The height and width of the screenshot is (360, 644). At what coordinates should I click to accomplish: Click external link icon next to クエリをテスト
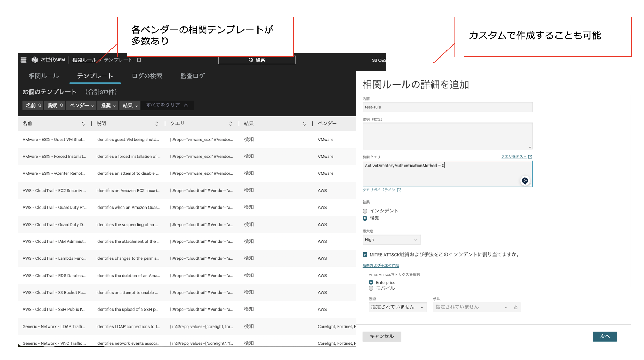click(530, 157)
